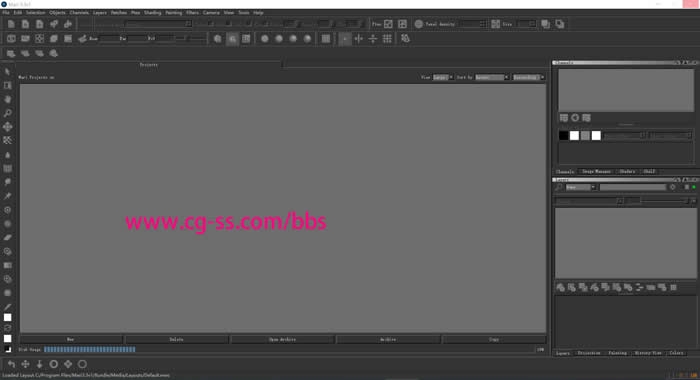Switch to the Image Manager tab
This screenshot has height=380, width=700.
click(x=596, y=171)
